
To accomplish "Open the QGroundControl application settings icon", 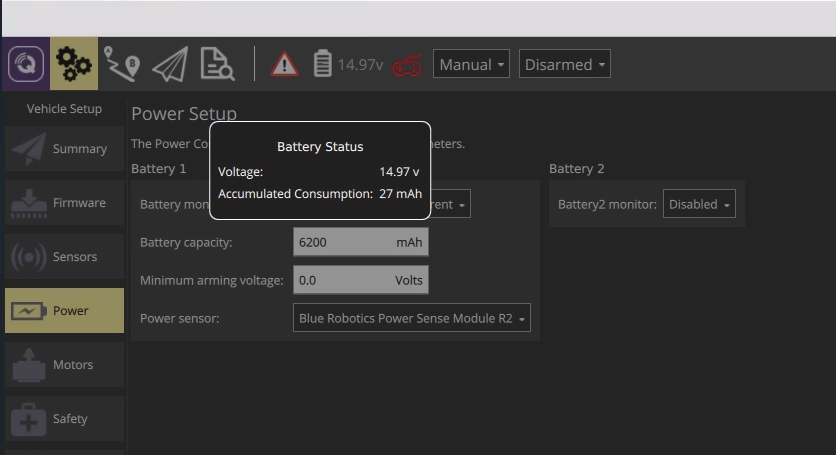I will click(26, 64).
